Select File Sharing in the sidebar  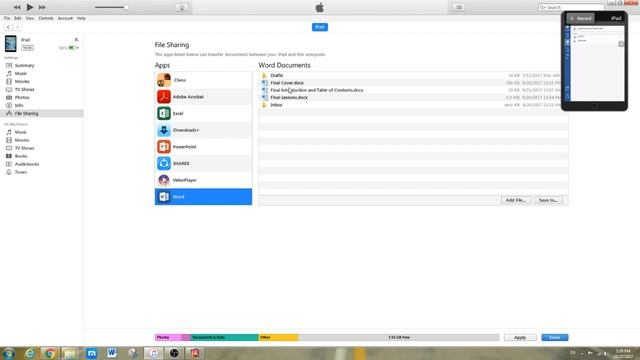pos(42,113)
